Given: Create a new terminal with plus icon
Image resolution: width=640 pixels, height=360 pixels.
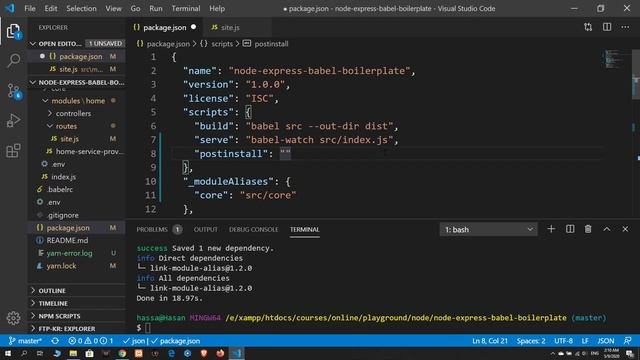Looking at the screenshot, I should pos(551,229).
